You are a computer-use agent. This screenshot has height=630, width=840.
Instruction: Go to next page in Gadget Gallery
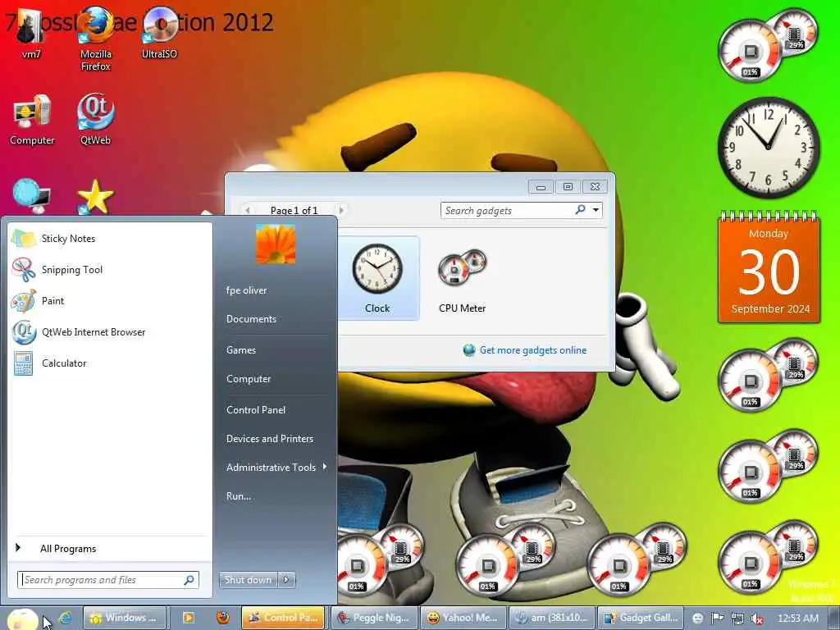coord(341,210)
